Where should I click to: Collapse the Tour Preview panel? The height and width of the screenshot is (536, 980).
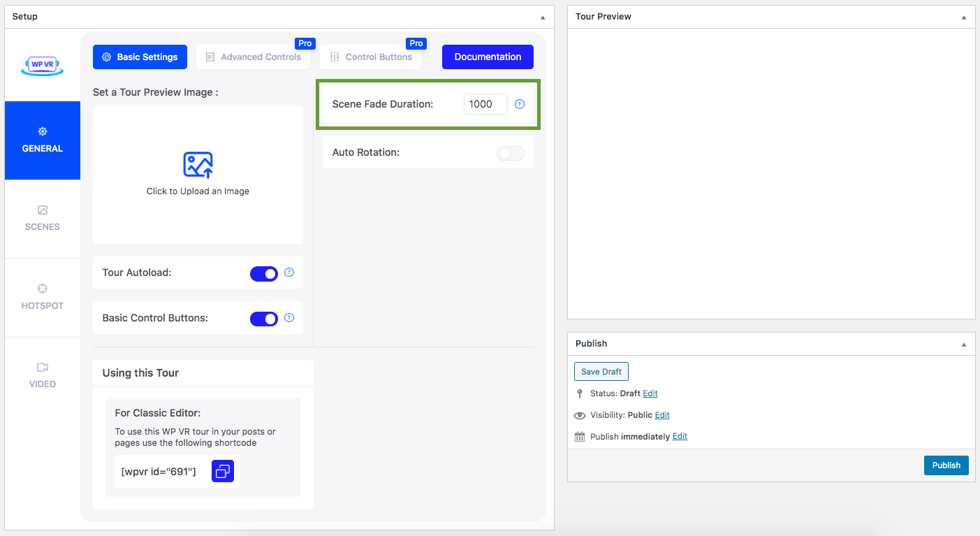click(965, 17)
